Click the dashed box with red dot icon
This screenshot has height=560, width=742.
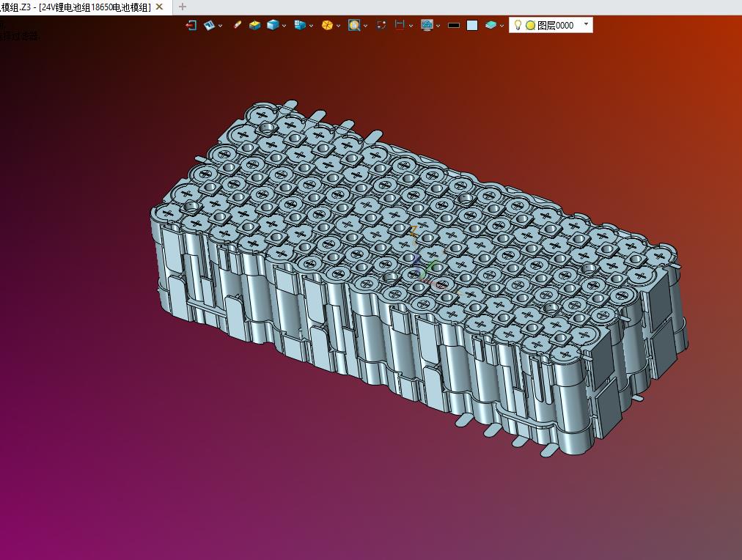point(381,25)
